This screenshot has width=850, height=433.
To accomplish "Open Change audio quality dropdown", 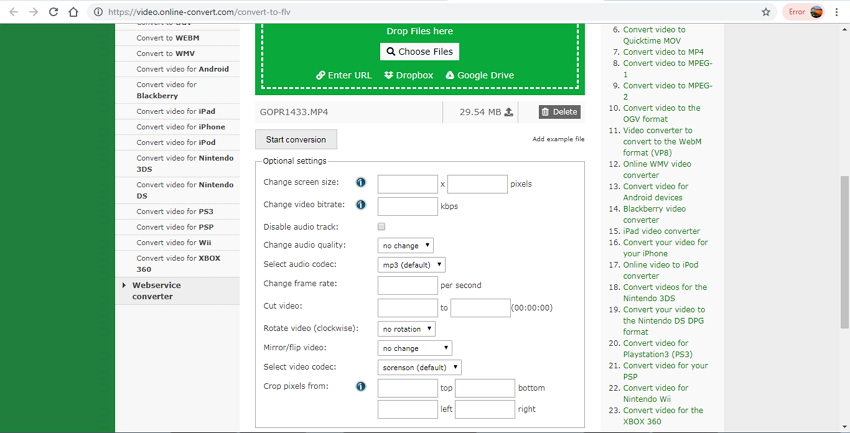I will [405, 245].
